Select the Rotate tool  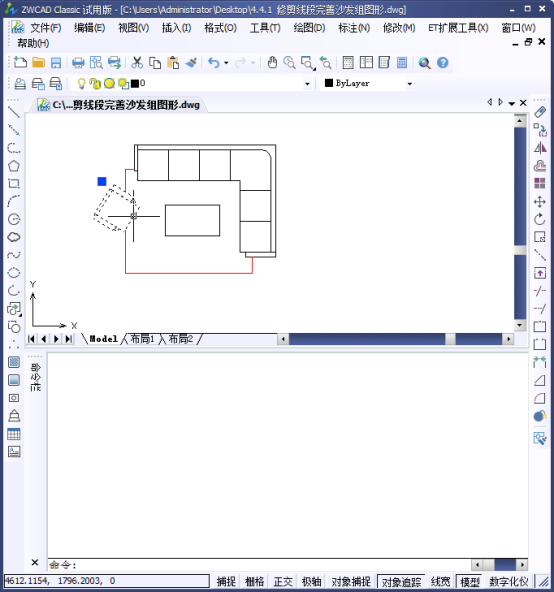pyautogui.click(x=540, y=219)
